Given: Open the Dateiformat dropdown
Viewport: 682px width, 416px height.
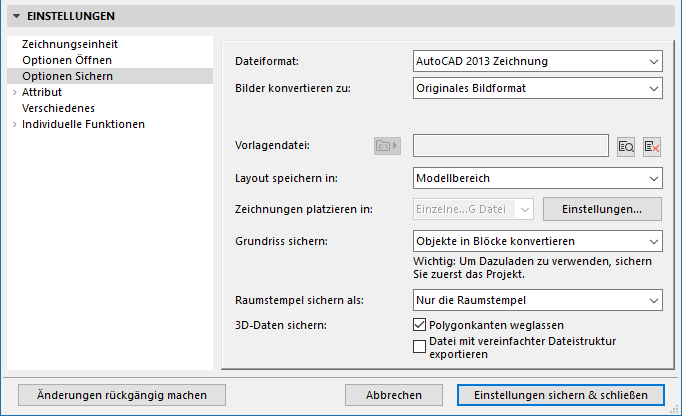Looking at the screenshot, I should coord(538,62).
